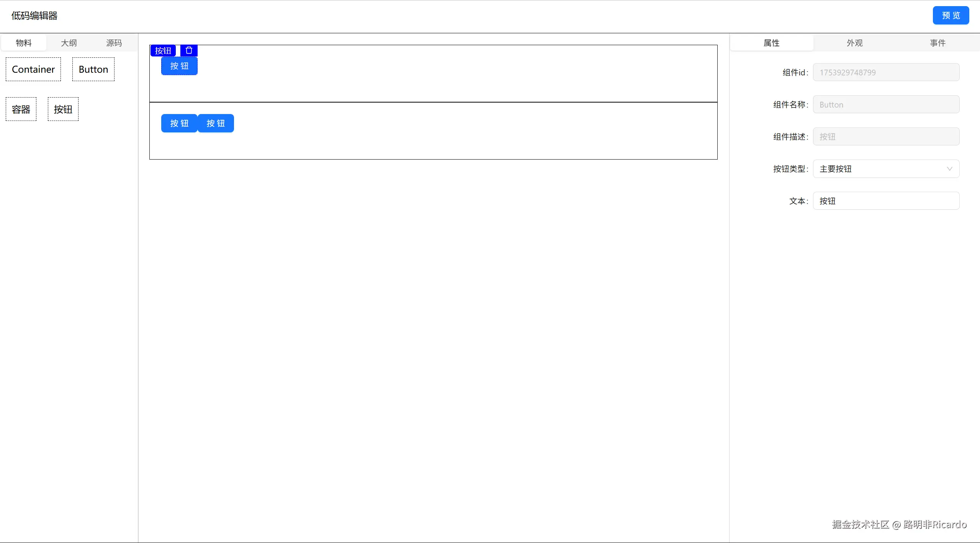The image size is (980, 543).
Task: Open the 事件 tab
Action: [938, 43]
